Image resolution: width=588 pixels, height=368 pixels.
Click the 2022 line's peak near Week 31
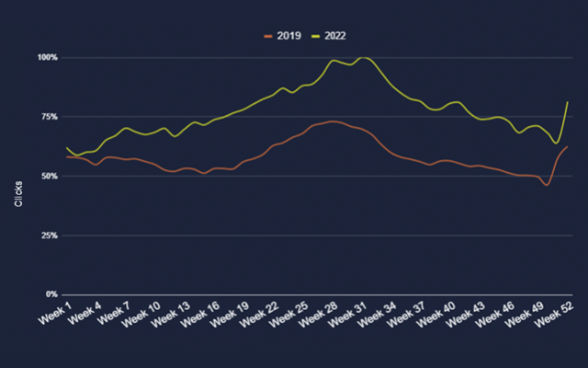point(363,57)
